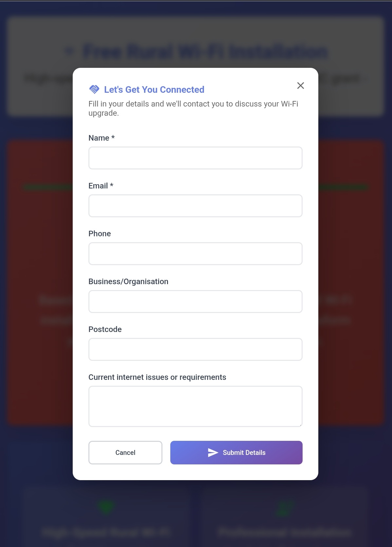Click the 'Let's Get You Connected' heading

pyautogui.click(x=154, y=89)
